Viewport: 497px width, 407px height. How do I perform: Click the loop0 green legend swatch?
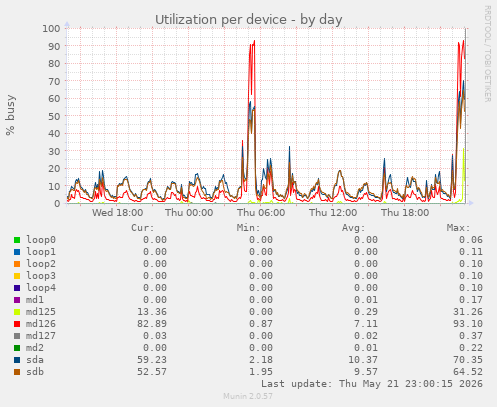tap(17, 240)
